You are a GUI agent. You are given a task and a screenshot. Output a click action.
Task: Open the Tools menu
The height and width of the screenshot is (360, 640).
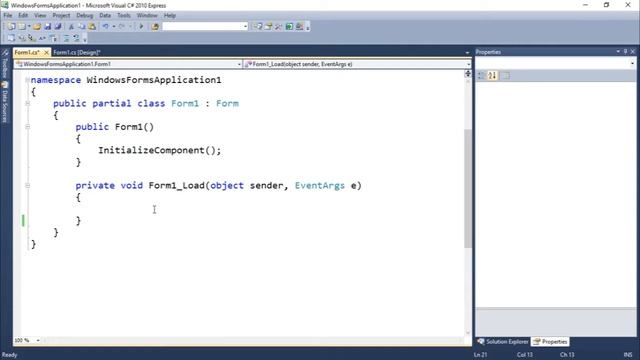tap(124, 16)
